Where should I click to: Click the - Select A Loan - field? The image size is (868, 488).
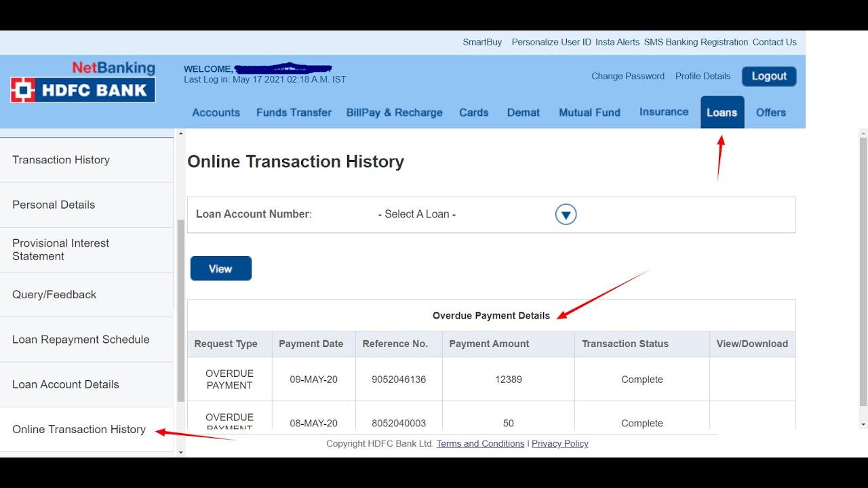point(417,214)
